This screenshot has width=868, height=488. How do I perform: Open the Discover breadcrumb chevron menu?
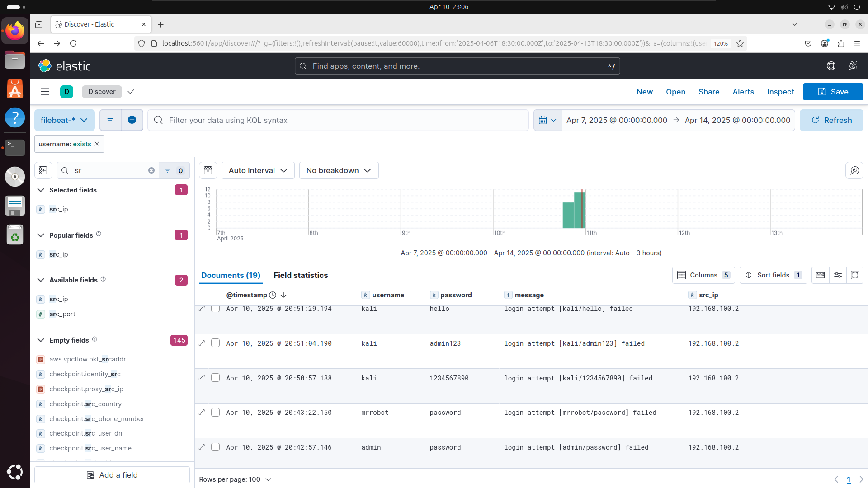pos(131,92)
